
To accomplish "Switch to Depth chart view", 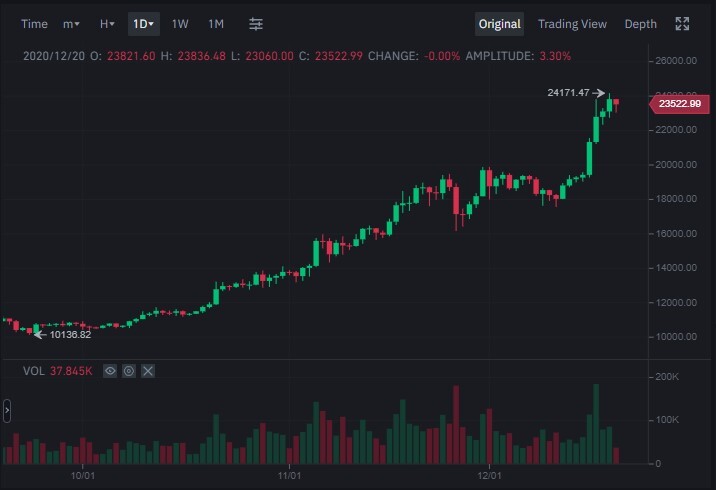I will pos(640,24).
